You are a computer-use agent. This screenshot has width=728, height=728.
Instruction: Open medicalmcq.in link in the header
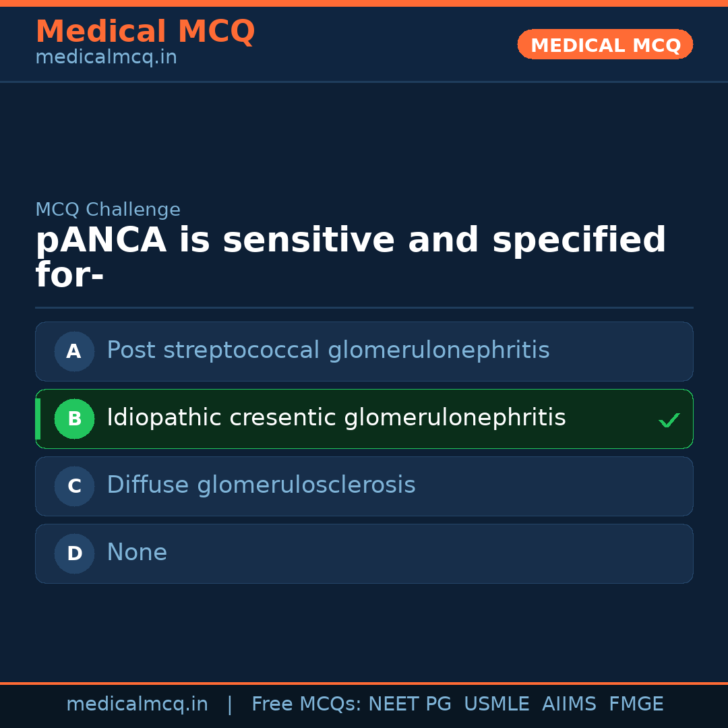tap(106, 58)
